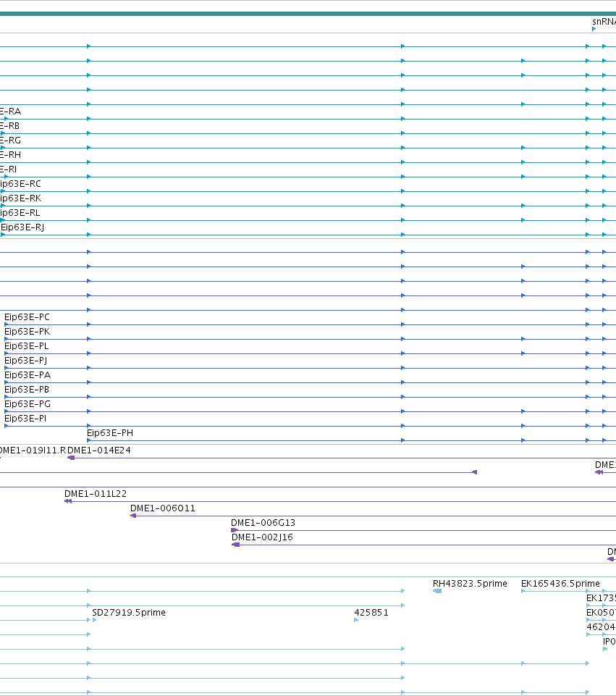This screenshot has height=696, width=616.
Task: Select the Eip63E-PC protein label
Action: [27, 317]
